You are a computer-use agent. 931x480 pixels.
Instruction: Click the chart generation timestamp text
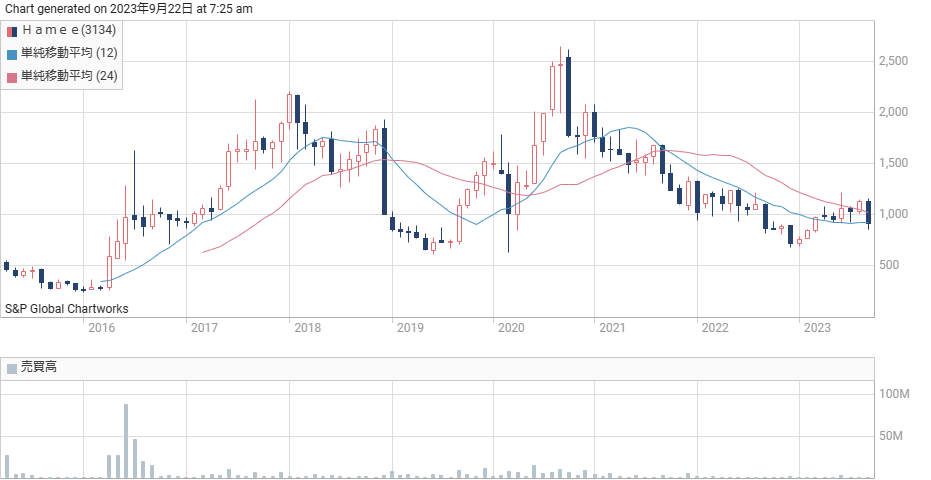tap(129, 8)
